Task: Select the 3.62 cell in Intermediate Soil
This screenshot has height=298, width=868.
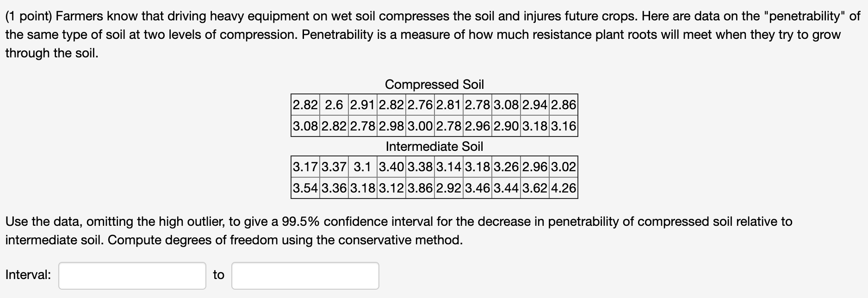Action: (535, 188)
